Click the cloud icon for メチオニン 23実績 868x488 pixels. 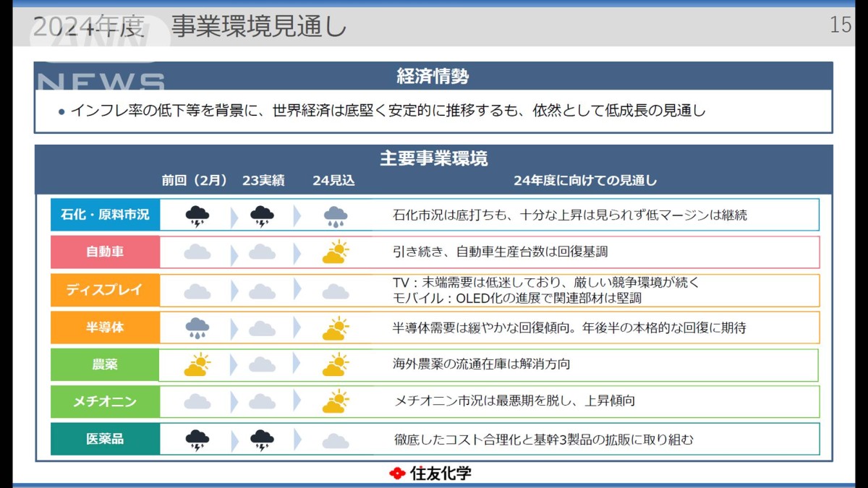click(262, 402)
